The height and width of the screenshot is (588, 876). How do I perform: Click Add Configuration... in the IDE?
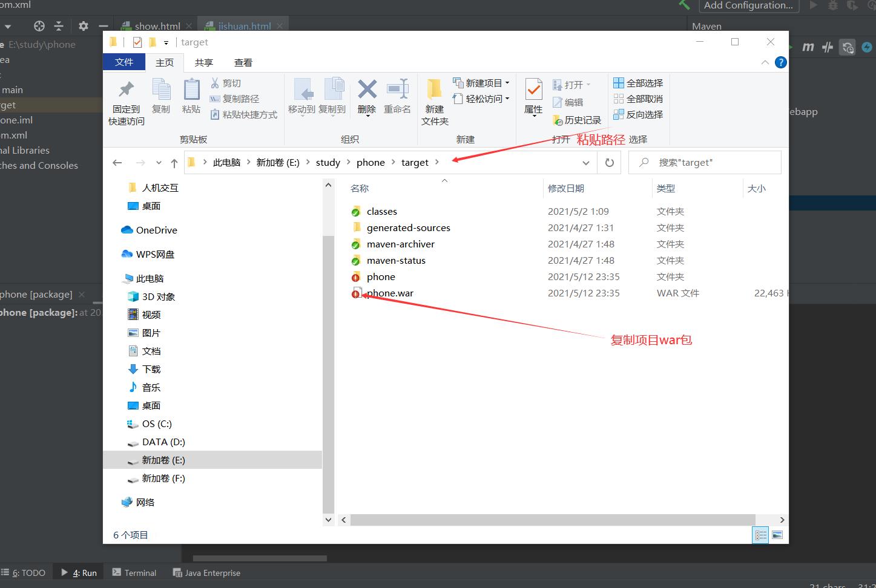point(748,5)
